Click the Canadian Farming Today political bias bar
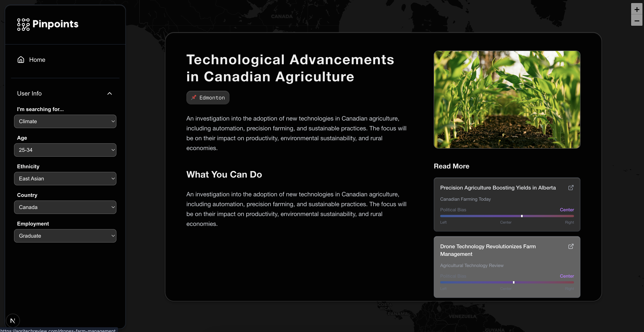 click(507, 216)
